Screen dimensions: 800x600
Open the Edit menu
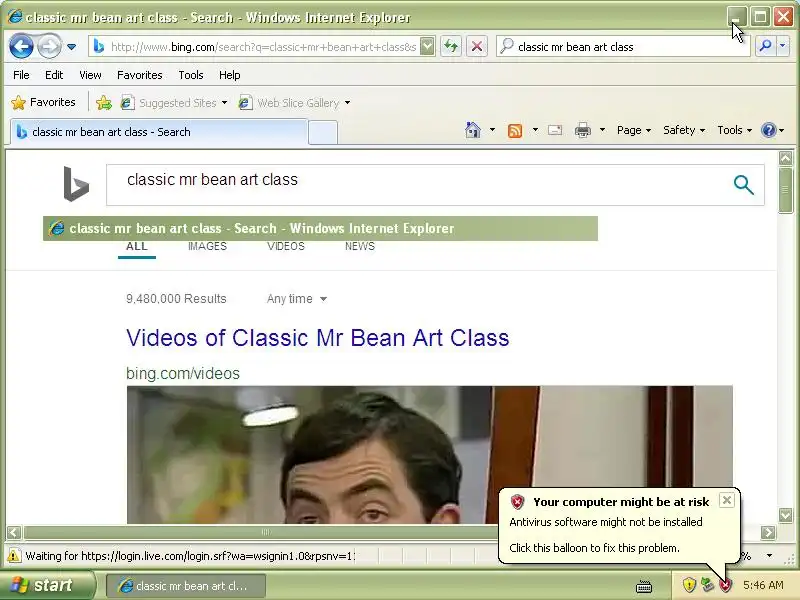pos(54,75)
